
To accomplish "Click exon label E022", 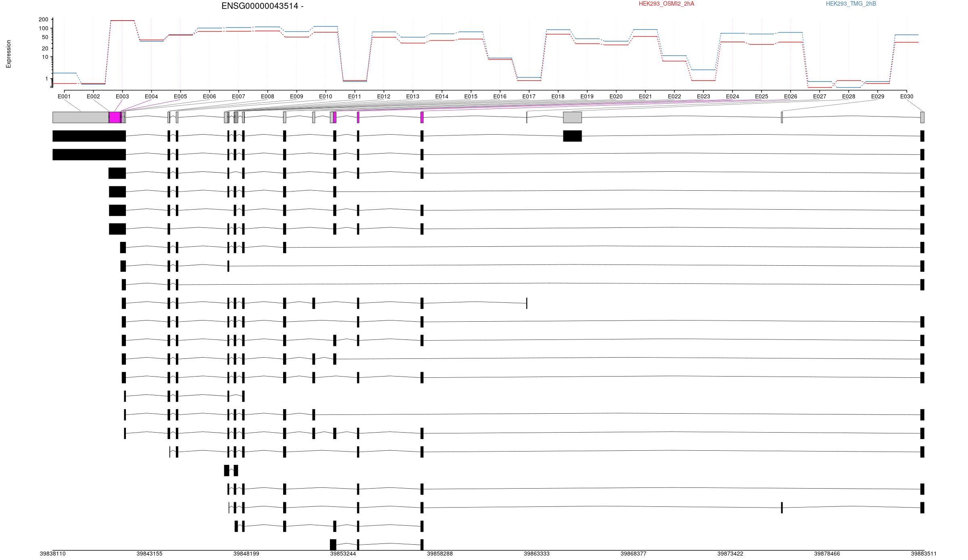I will point(674,97).
